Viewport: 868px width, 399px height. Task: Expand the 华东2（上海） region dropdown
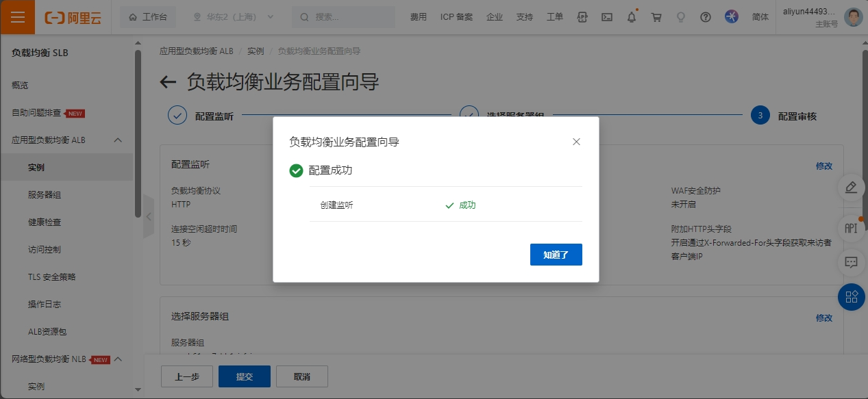tap(233, 17)
